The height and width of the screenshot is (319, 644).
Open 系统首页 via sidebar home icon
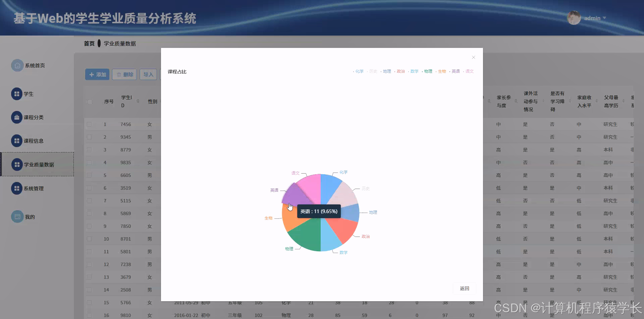click(17, 65)
